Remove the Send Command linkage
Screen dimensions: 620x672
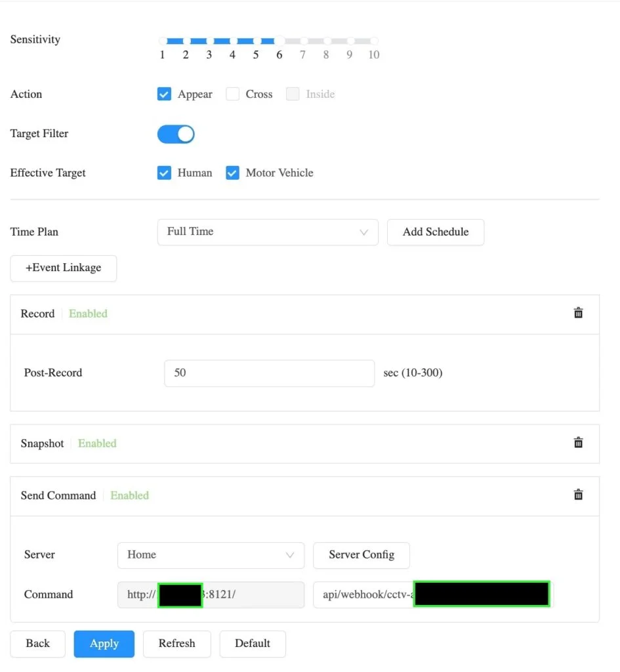pyautogui.click(x=578, y=495)
